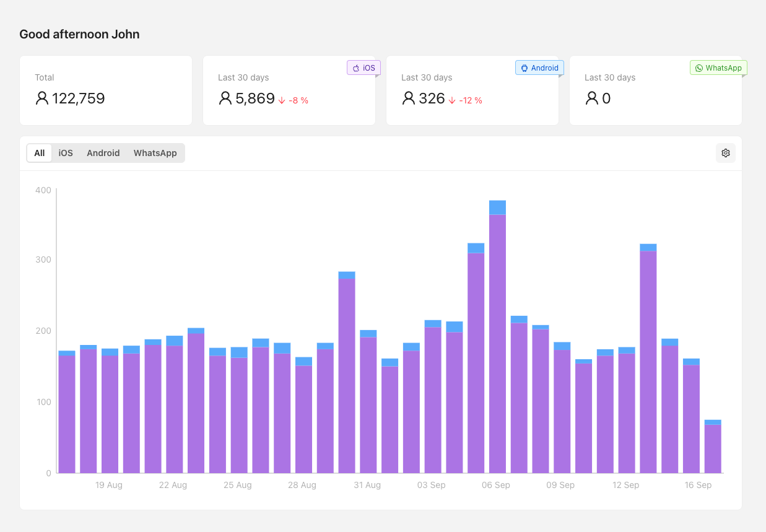
Task: Click the last, shortest bar in chart
Action: click(713, 447)
